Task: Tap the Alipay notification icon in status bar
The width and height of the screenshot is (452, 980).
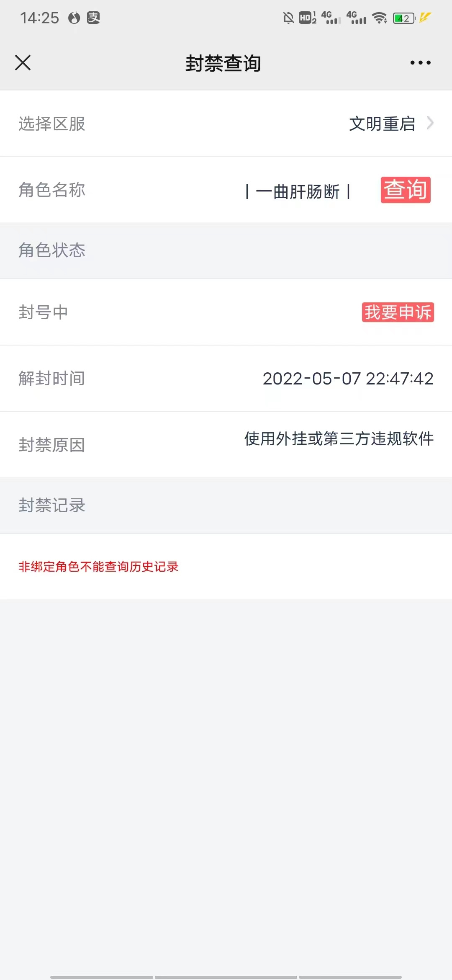Action: (x=93, y=18)
